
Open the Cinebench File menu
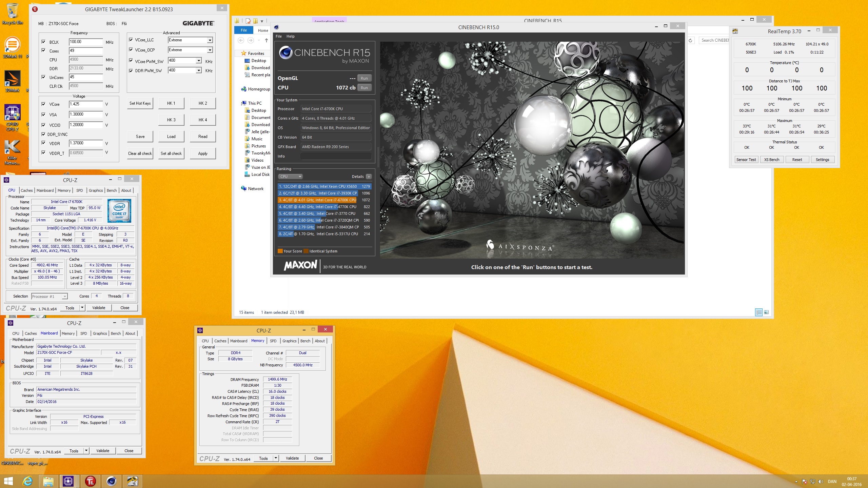[279, 36]
